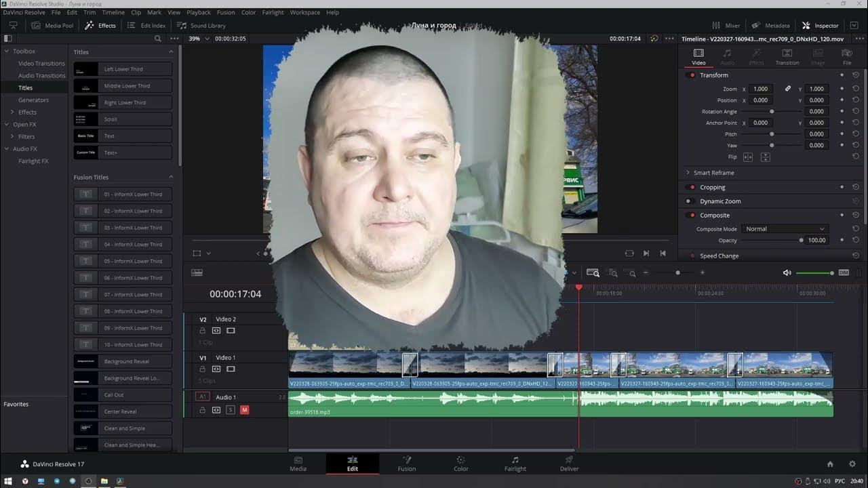
Task: Open the Media Pool panel
Action: click(52, 26)
